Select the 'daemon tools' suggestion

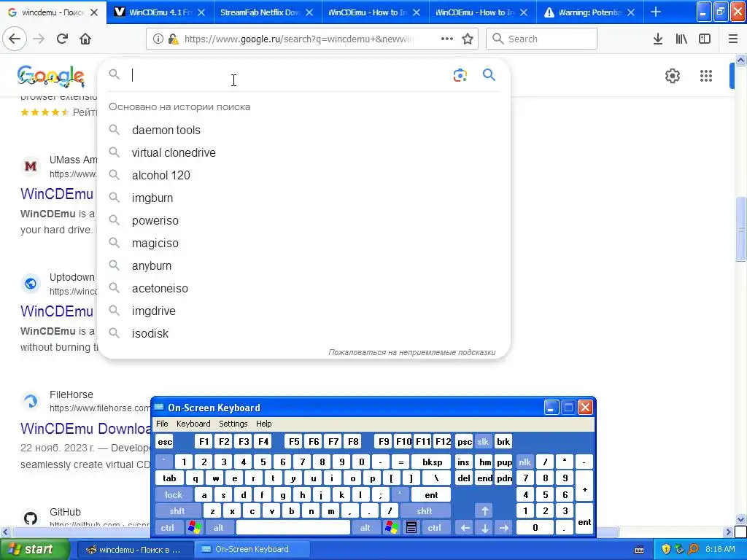[x=304, y=130]
